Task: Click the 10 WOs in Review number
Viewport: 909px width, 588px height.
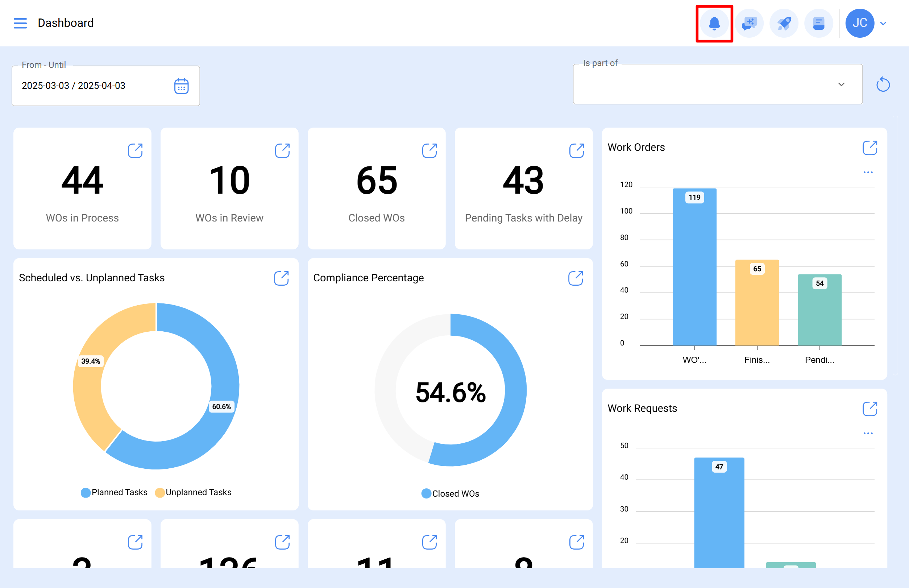Action: pyautogui.click(x=229, y=180)
